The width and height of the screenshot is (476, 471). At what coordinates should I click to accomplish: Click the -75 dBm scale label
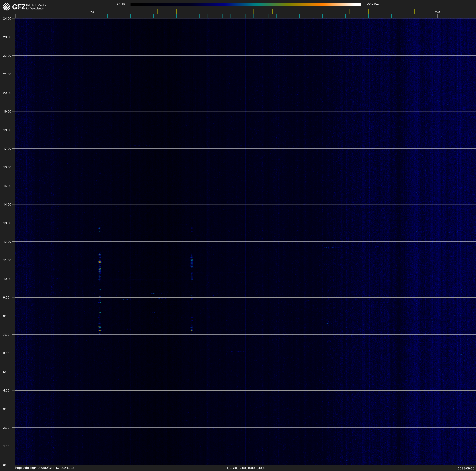121,4
